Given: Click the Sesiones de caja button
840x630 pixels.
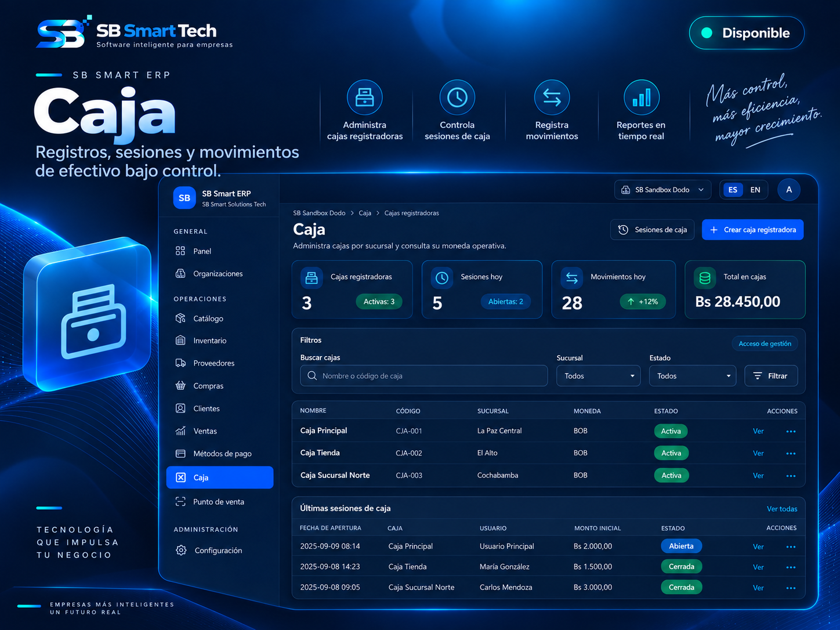Looking at the screenshot, I should [653, 230].
